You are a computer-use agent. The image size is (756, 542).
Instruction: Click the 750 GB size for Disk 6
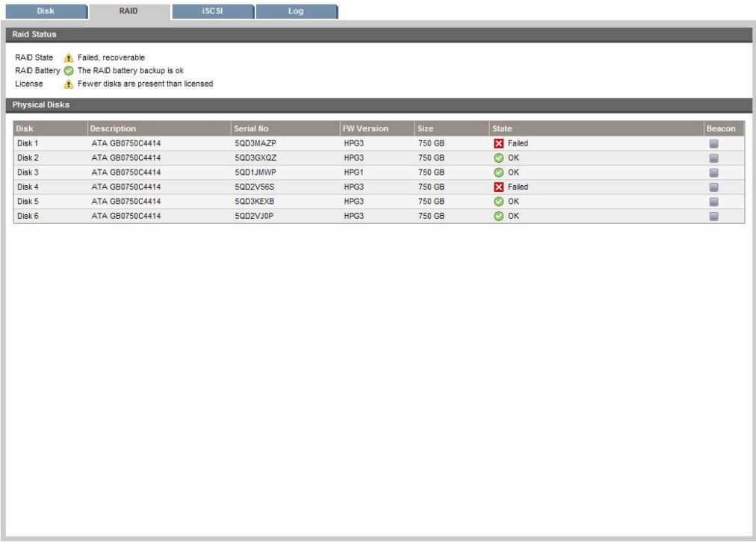click(431, 217)
